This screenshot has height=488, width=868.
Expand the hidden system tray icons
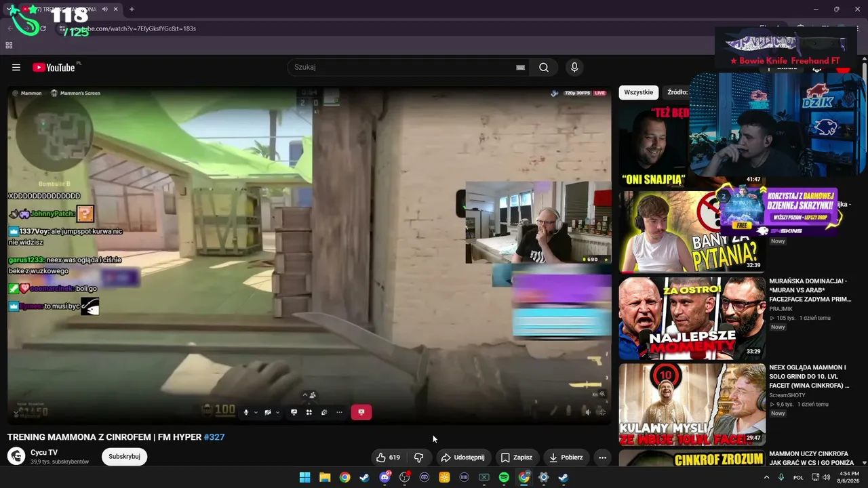click(767, 477)
